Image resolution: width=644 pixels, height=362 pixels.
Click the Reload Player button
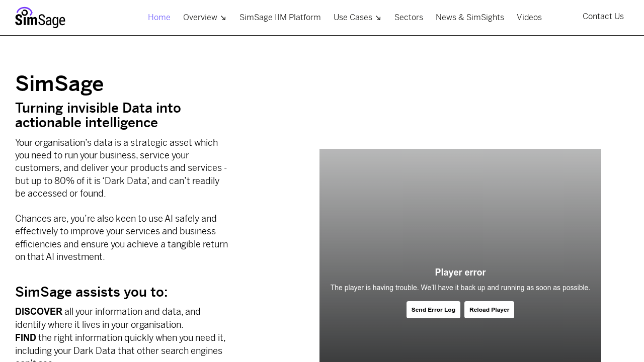point(489,309)
